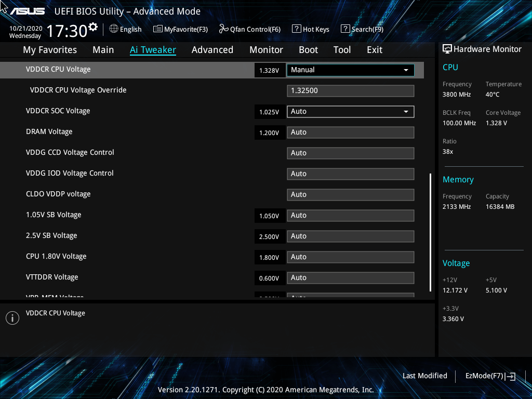Image resolution: width=532 pixels, height=399 pixels.
Task: Click VDDCR CPU Voltage dropdown arrow
Action: coord(406,70)
